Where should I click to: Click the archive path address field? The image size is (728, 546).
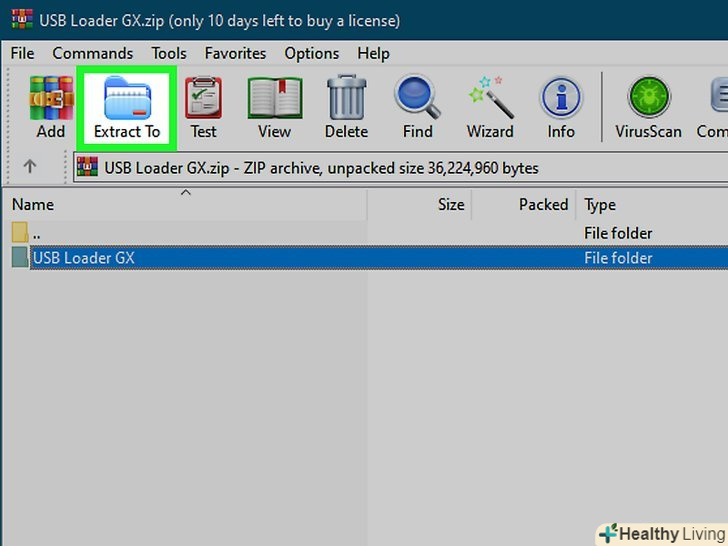point(401,168)
